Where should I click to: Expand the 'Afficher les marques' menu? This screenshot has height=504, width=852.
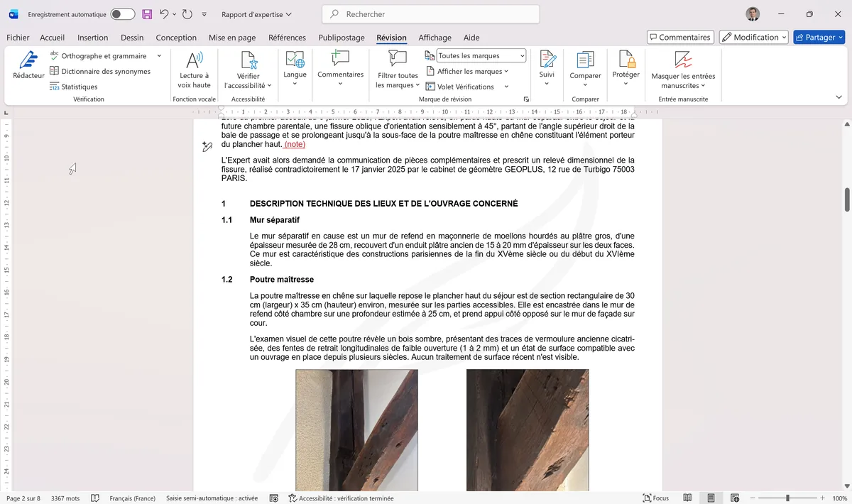469,71
